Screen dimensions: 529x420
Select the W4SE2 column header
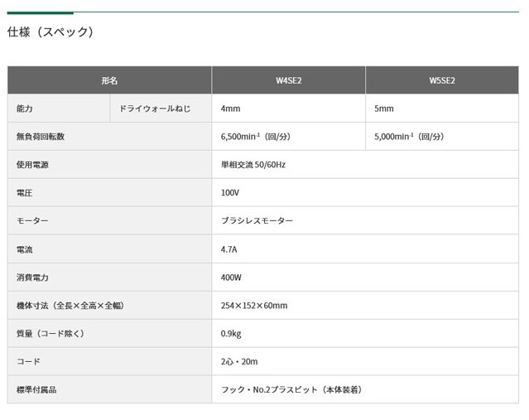289,80
